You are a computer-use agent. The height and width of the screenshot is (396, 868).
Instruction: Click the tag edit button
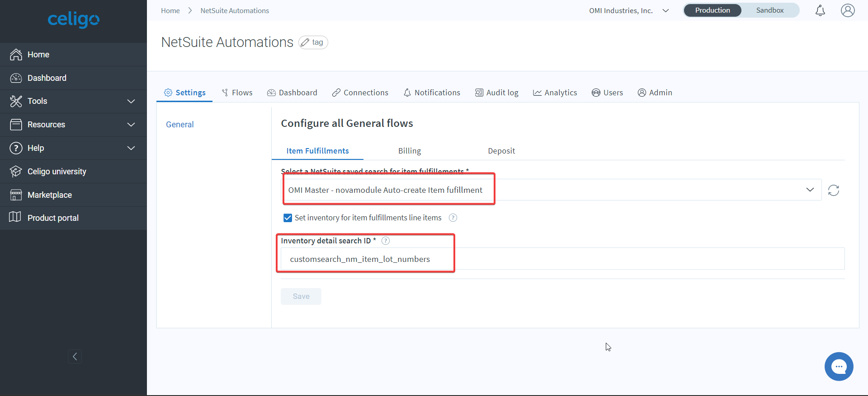tap(313, 42)
